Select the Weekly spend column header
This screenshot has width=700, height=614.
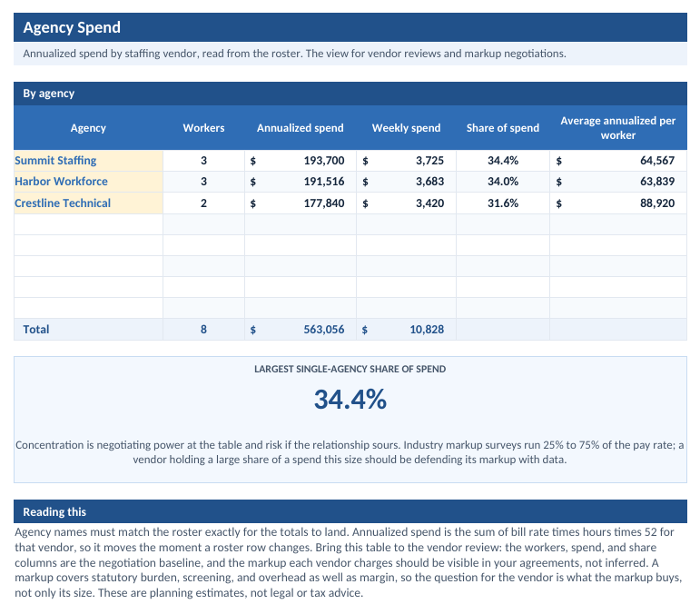[406, 128]
